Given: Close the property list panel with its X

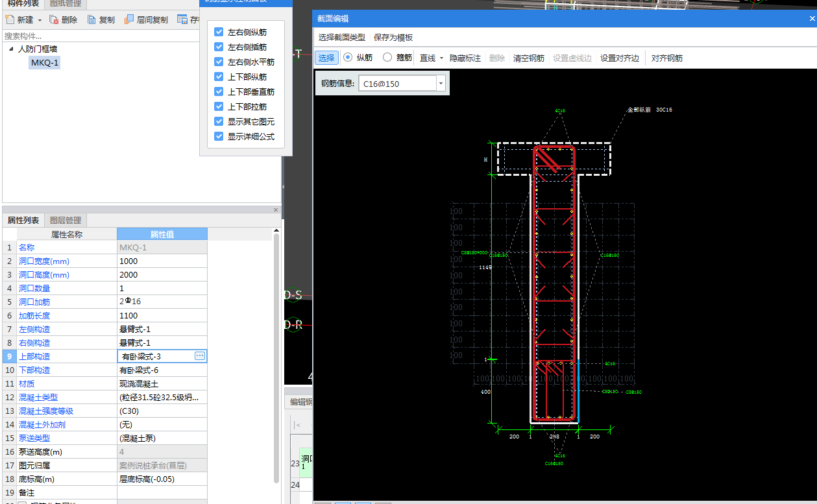Looking at the screenshot, I should [x=276, y=210].
